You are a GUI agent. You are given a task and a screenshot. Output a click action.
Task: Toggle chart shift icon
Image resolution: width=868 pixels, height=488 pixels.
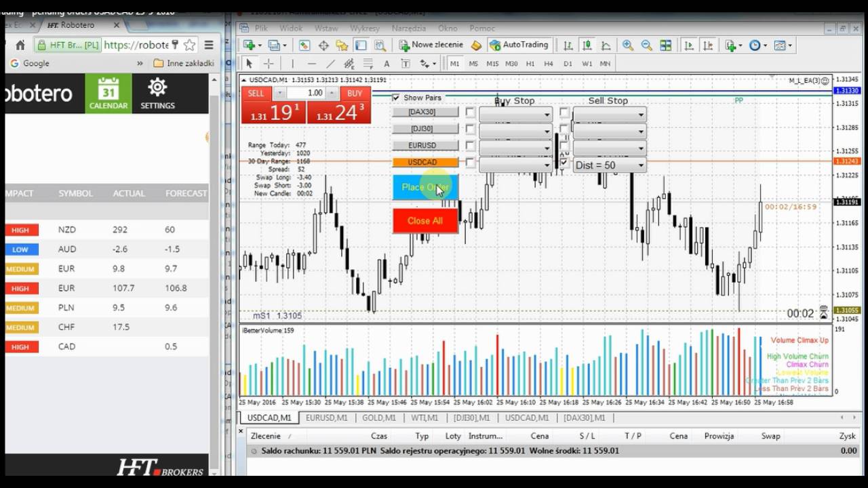pos(708,45)
